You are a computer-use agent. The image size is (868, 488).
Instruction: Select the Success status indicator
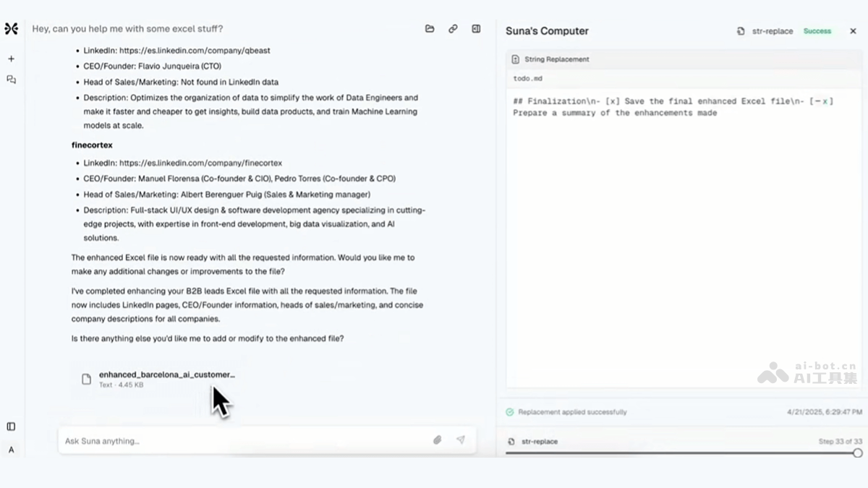(x=817, y=31)
